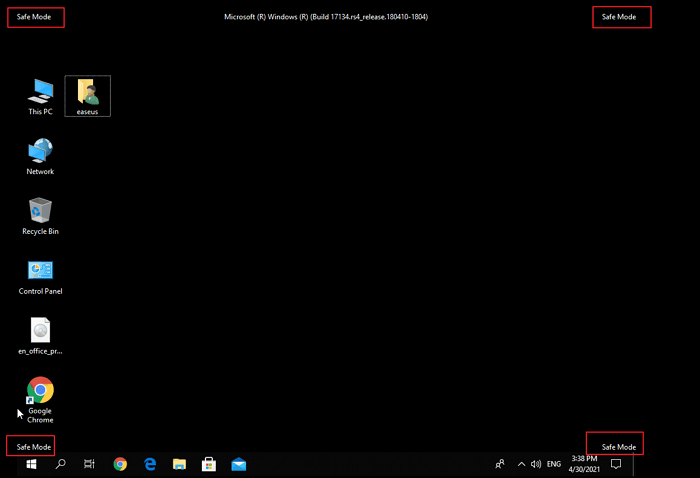Click the Windows Start button

[31, 464]
